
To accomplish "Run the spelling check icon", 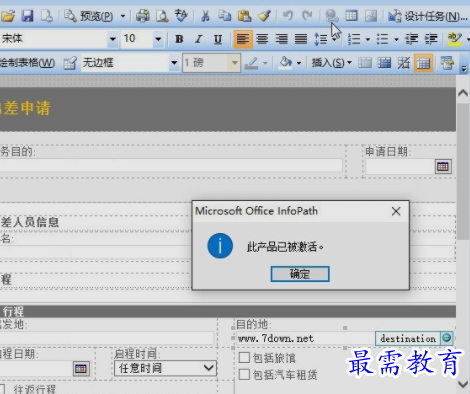I will (181, 16).
